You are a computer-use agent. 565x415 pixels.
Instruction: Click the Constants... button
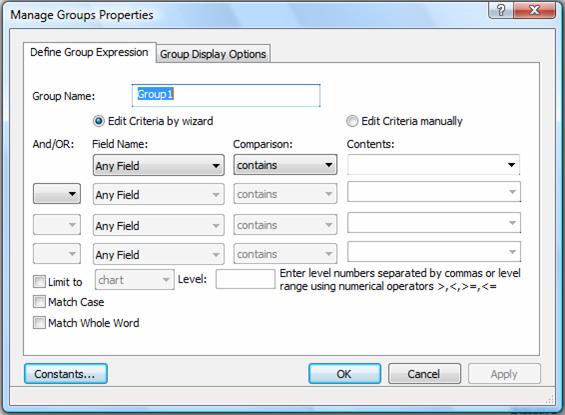pyautogui.click(x=66, y=374)
